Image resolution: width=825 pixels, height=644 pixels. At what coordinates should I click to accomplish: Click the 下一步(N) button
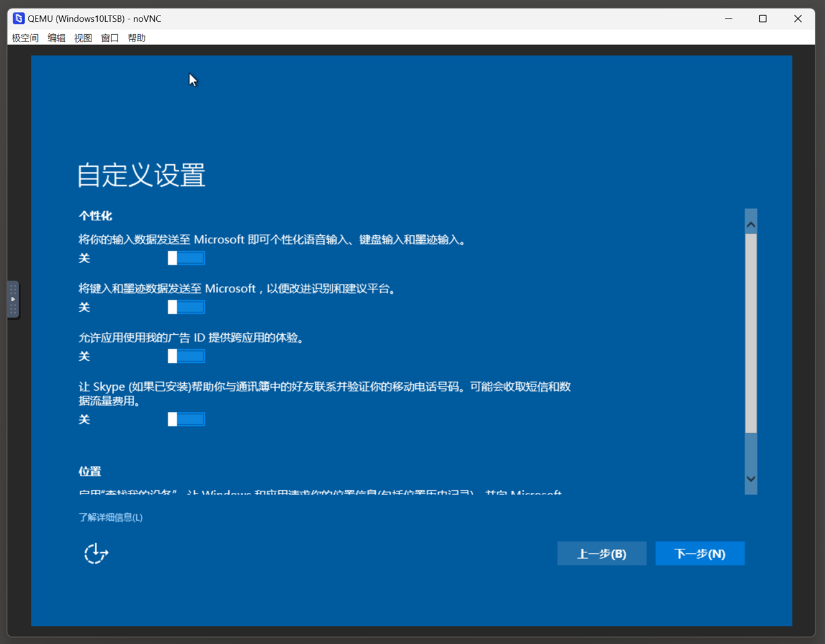coord(700,553)
